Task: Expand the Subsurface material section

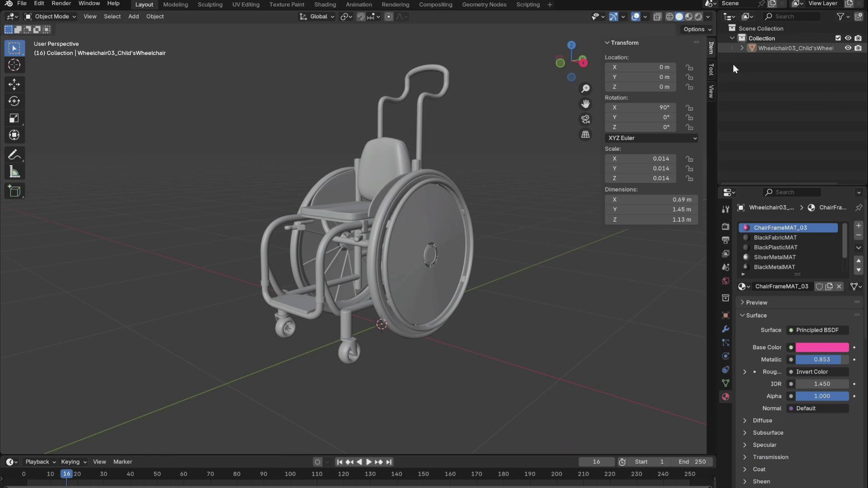Action: click(x=768, y=432)
